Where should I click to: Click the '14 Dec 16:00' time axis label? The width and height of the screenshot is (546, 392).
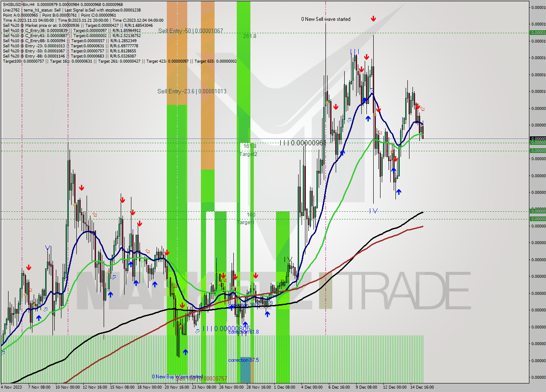(422, 387)
